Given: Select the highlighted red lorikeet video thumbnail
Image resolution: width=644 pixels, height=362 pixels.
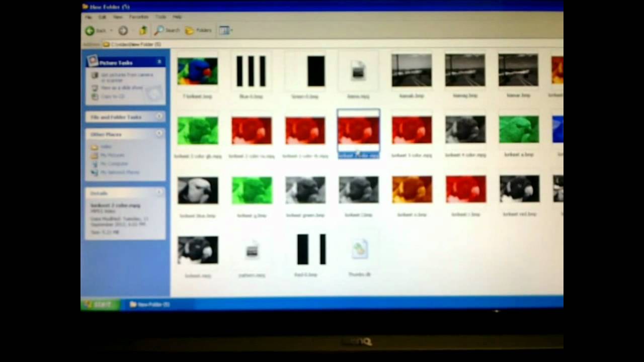Looking at the screenshot, I should pos(359,130).
